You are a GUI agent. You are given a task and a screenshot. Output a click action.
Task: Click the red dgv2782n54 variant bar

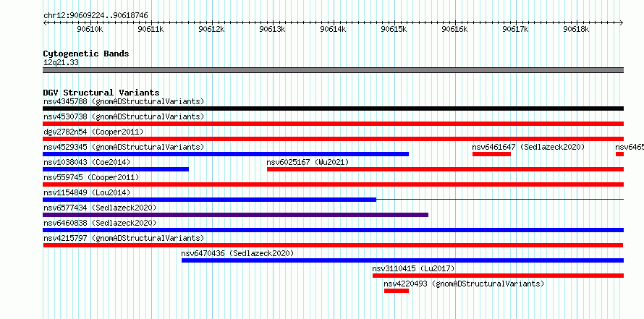click(333, 139)
